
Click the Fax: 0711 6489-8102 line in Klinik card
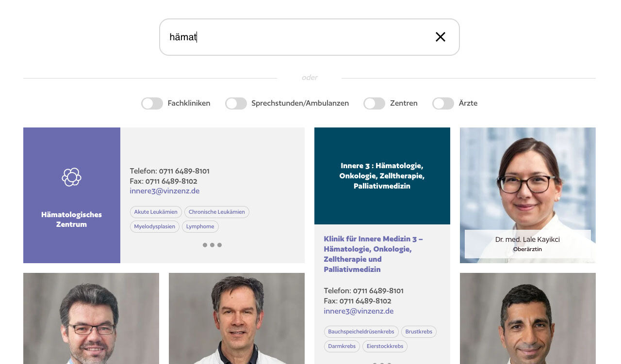[x=358, y=301]
